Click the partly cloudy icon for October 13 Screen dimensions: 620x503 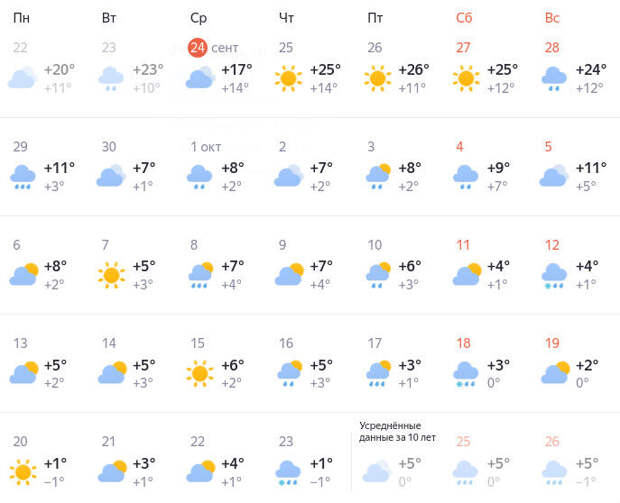coord(24,373)
